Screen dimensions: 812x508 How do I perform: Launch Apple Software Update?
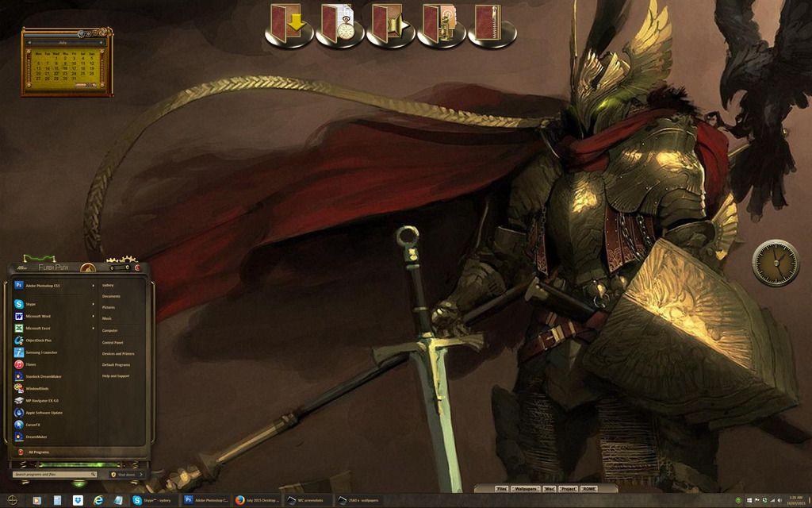[x=54, y=413]
